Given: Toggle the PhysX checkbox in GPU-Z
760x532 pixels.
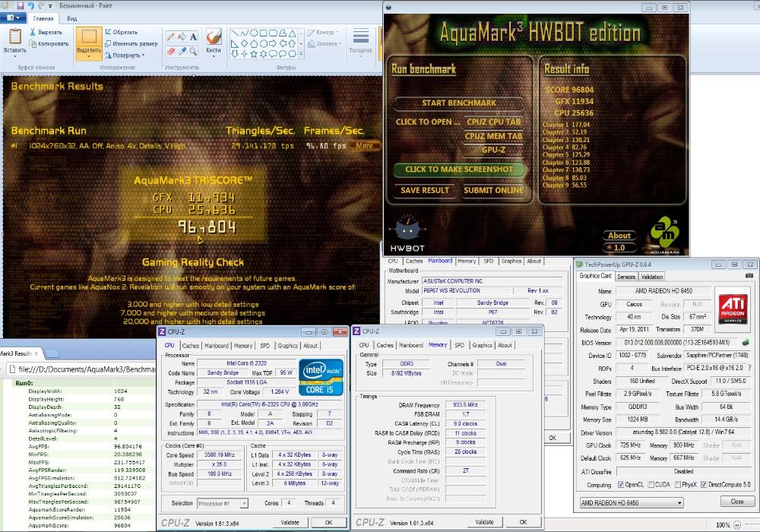Looking at the screenshot, I should (x=678, y=485).
